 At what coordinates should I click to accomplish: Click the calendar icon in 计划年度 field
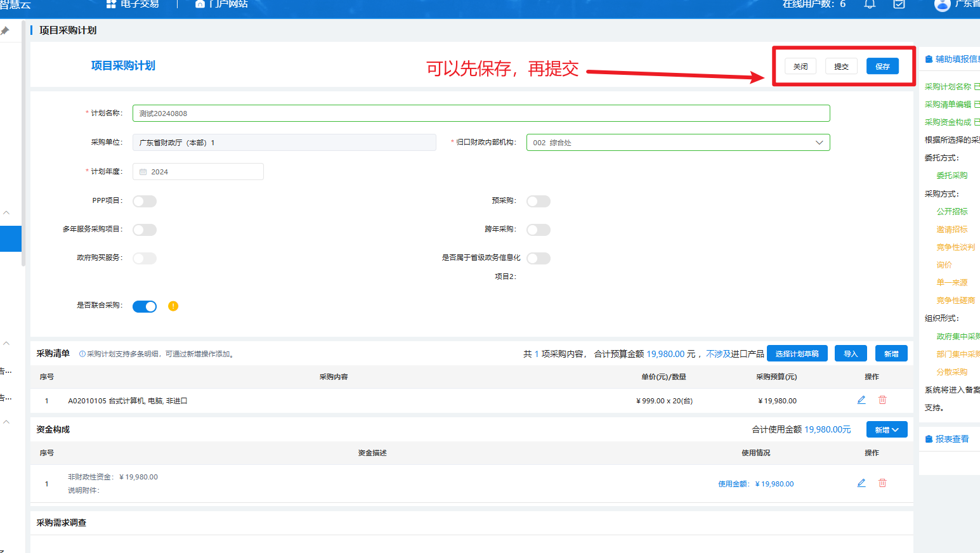click(x=143, y=172)
